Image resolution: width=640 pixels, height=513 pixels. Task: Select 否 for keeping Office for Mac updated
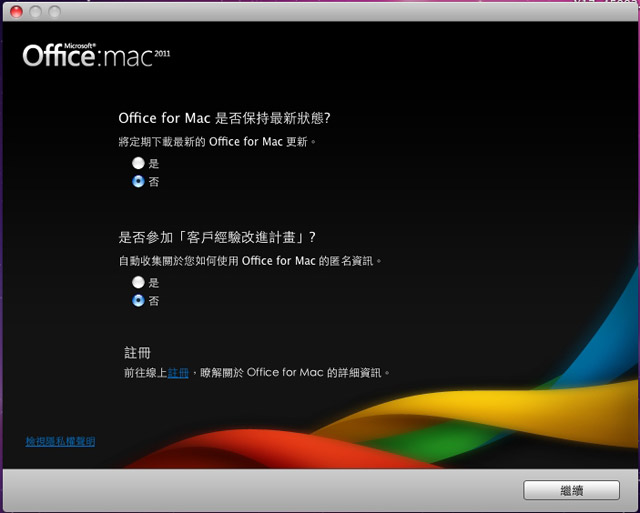[138, 181]
